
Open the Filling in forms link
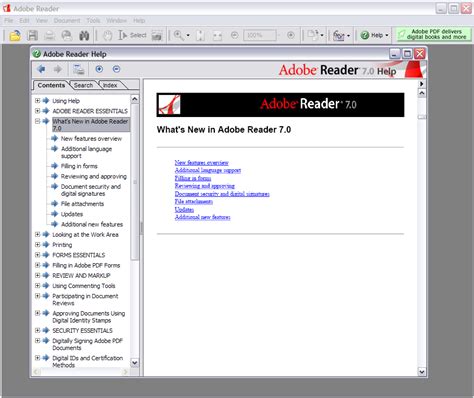pos(193,178)
